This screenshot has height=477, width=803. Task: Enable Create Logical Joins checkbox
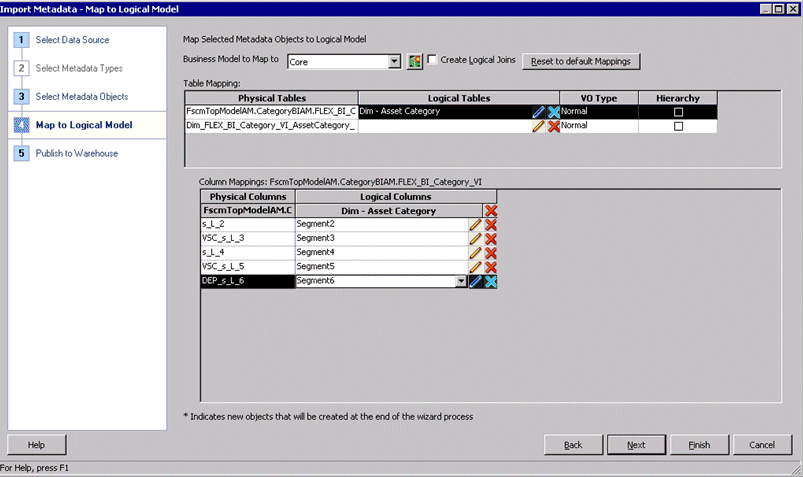click(x=432, y=59)
